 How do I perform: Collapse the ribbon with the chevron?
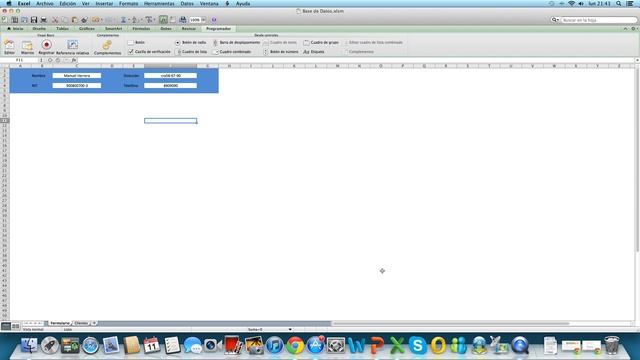[625, 29]
